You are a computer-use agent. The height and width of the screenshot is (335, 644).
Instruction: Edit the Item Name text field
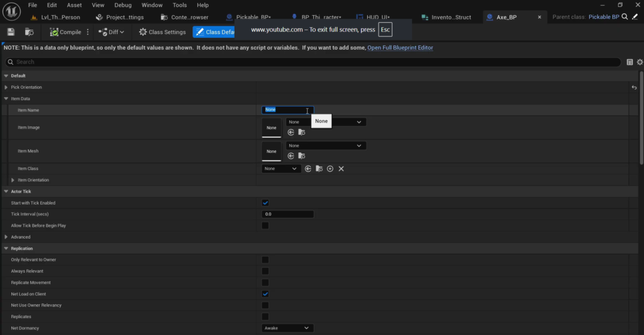[287, 110]
